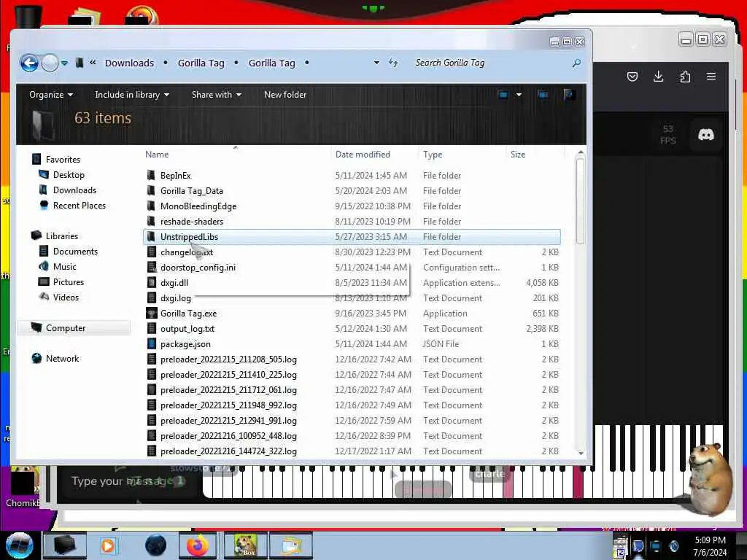Click the change view icon
Image resolution: width=747 pixels, height=560 pixels.
click(x=503, y=95)
